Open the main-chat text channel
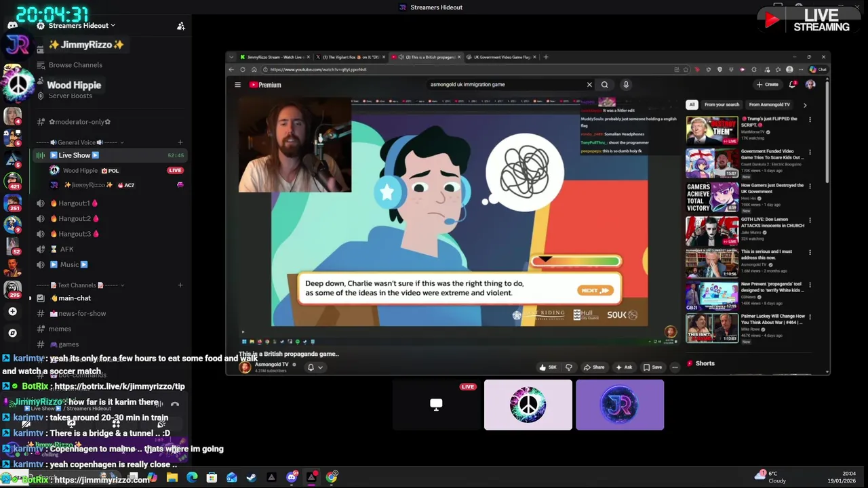 [74, 298]
